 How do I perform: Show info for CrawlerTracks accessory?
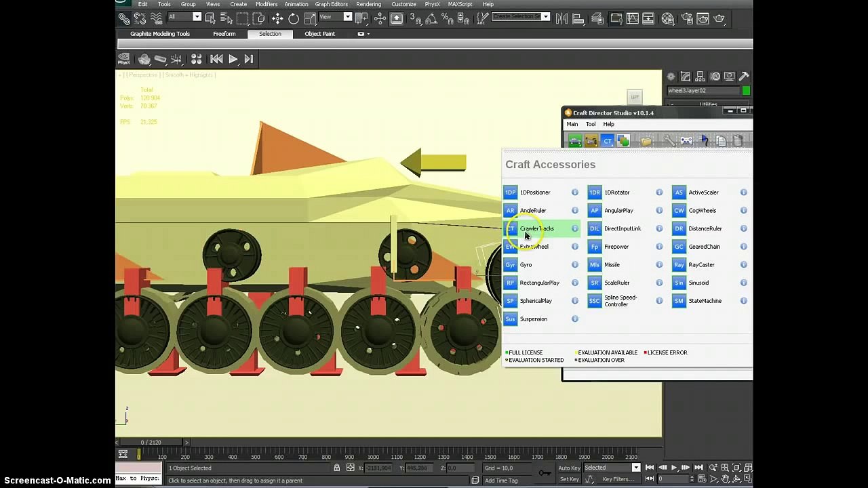[575, 228]
